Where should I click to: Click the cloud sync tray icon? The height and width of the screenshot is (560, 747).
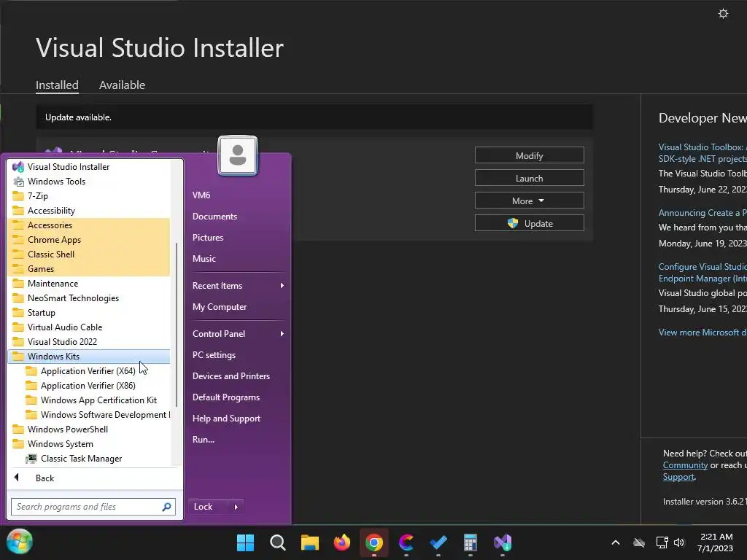[639, 542]
